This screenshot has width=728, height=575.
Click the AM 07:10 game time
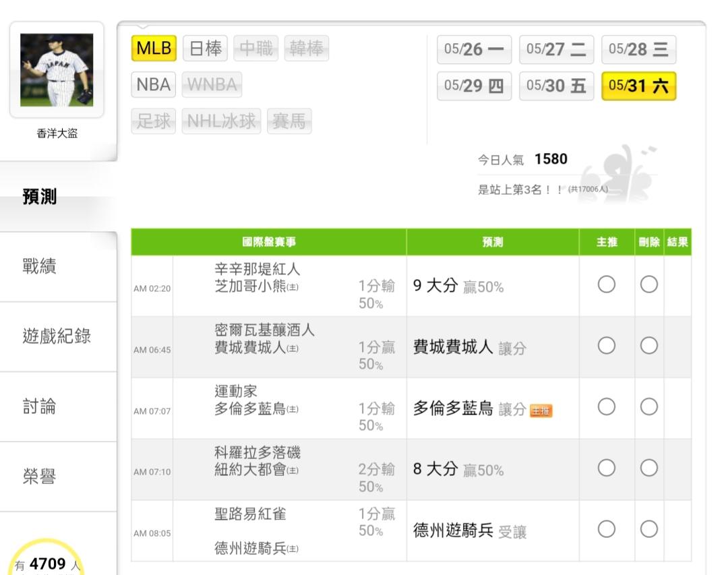[152, 472]
